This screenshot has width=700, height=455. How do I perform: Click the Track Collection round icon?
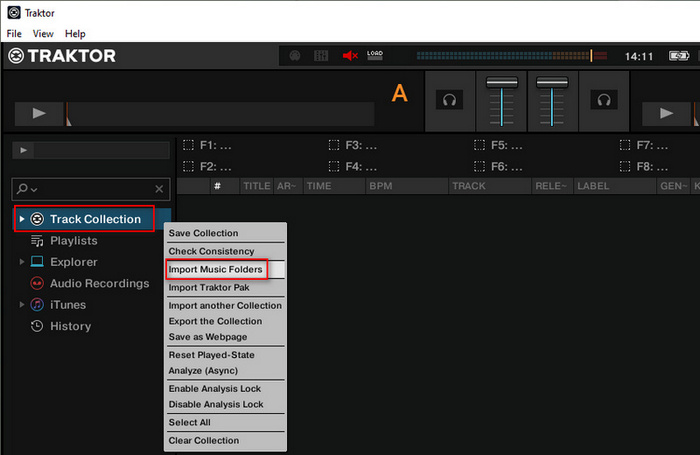tap(37, 219)
